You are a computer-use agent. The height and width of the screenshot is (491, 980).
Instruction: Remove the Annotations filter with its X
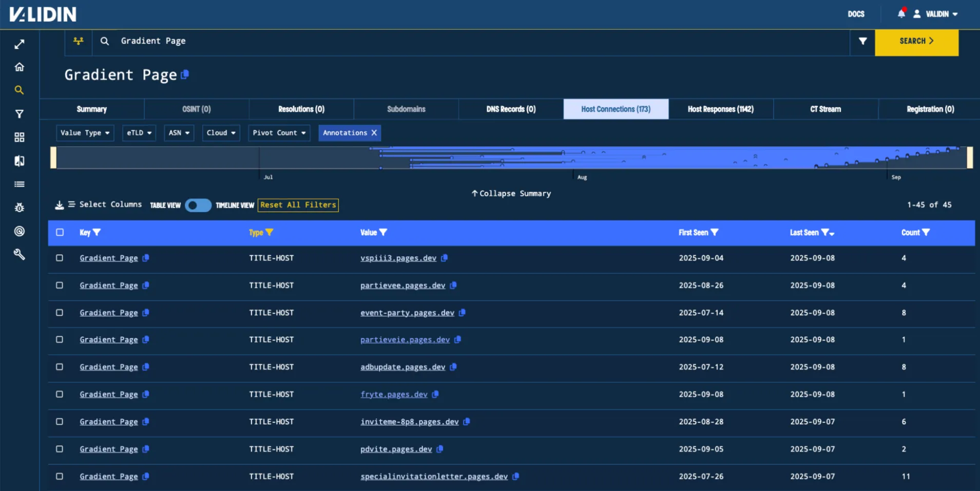tap(374, 133)
